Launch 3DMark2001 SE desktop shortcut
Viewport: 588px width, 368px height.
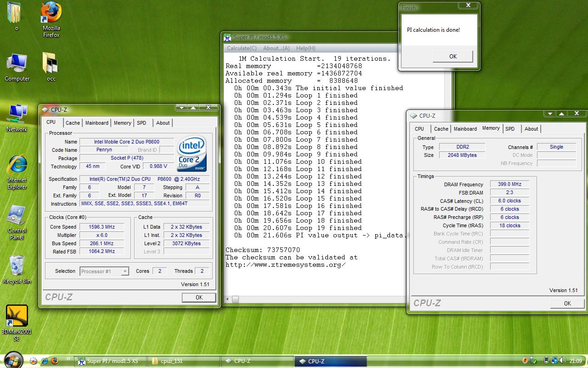pyautogui.click(x=17, y=323)
